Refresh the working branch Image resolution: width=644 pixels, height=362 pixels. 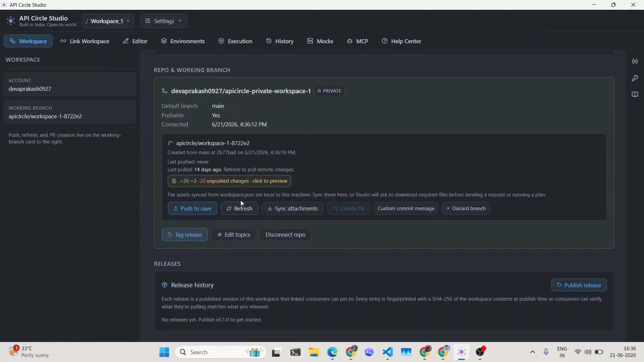(239, 208)
